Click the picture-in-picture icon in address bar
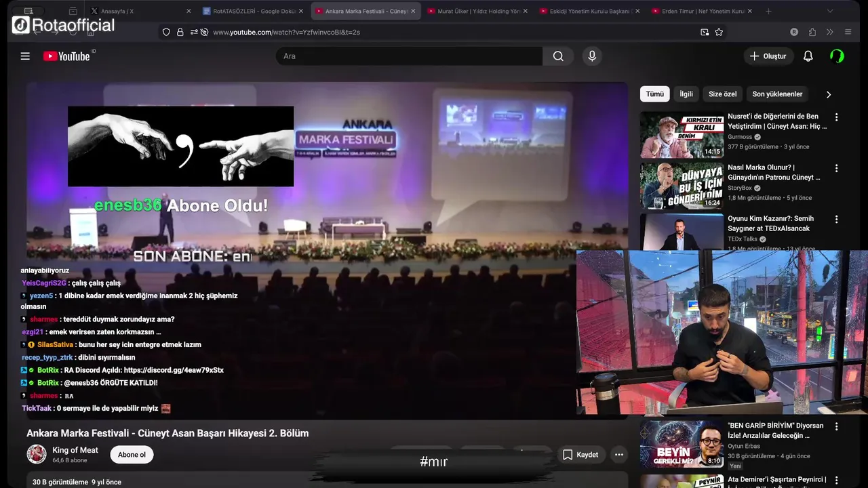868x488 pixels. 705,32
